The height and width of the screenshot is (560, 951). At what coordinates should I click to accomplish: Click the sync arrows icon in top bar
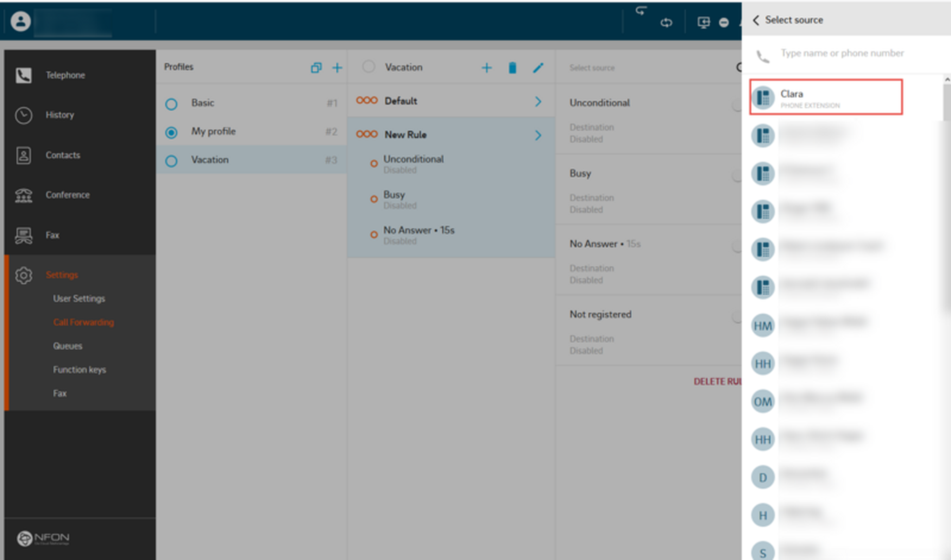(666, 22)
